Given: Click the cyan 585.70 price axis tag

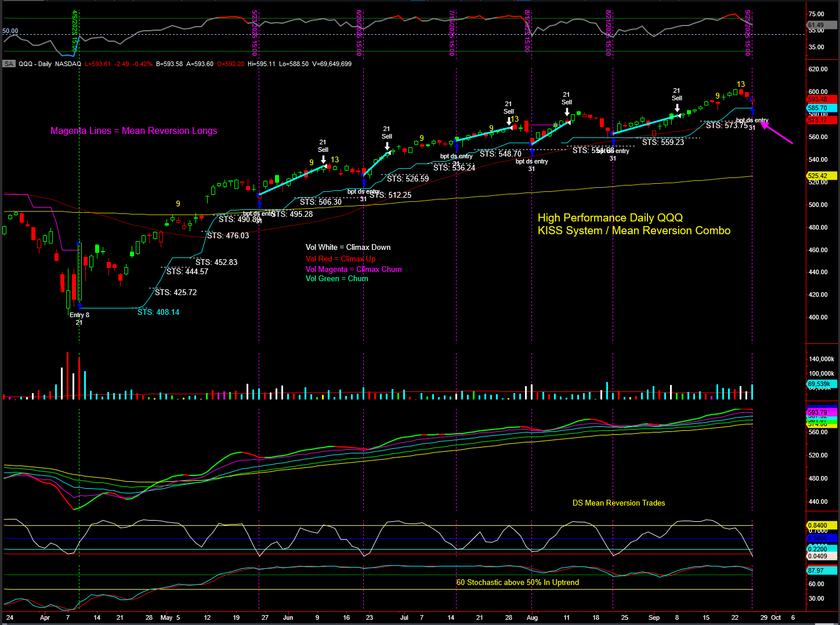Looking at the screenshot, I should click(x=821, y=108).
